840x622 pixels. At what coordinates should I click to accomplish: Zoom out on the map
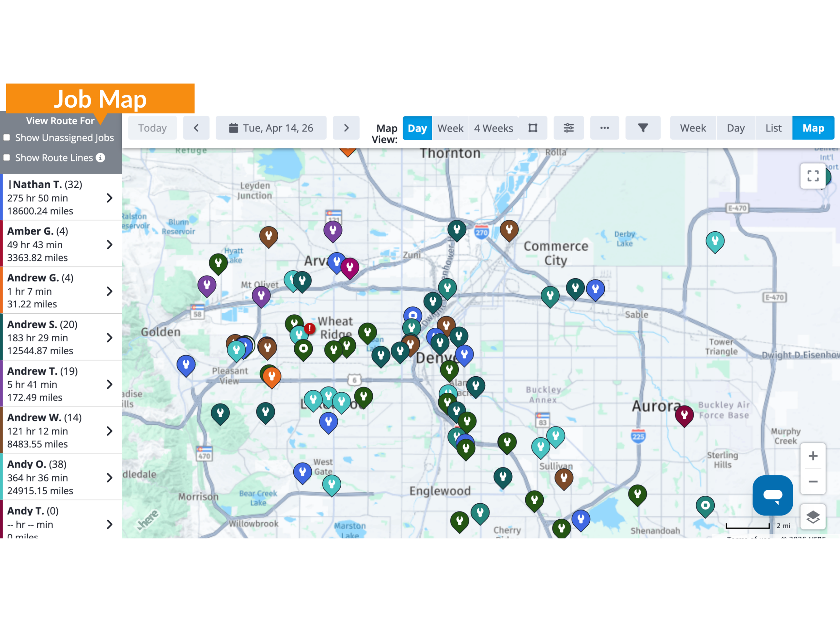coord(813,482)
